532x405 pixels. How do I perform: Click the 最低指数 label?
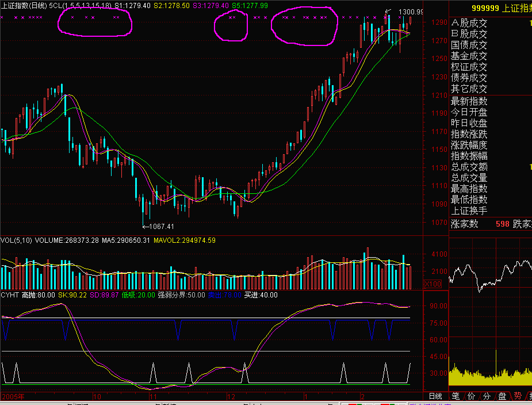pyautogui.click(x=469, y=199)
